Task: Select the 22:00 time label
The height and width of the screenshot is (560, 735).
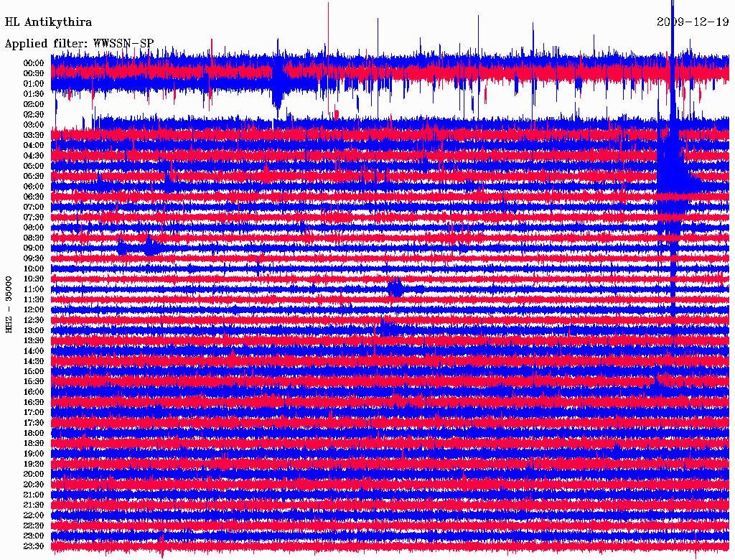Action: 34,515
